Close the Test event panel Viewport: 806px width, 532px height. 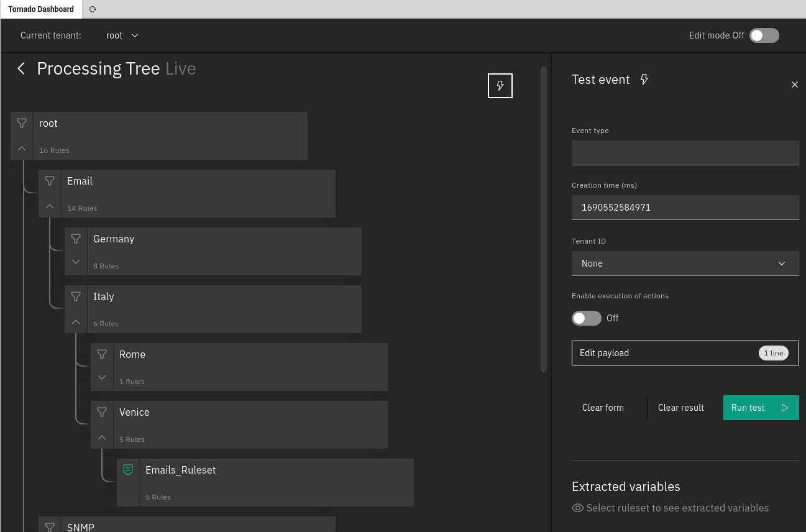(x=795, y=85)
